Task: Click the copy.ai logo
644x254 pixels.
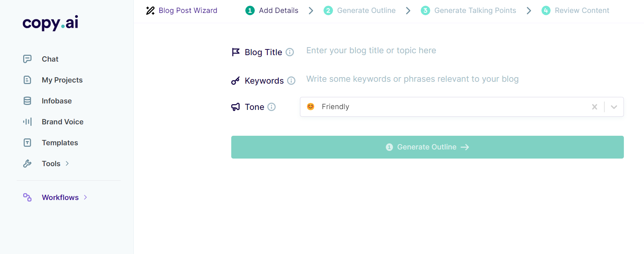Action: (50, 23)
